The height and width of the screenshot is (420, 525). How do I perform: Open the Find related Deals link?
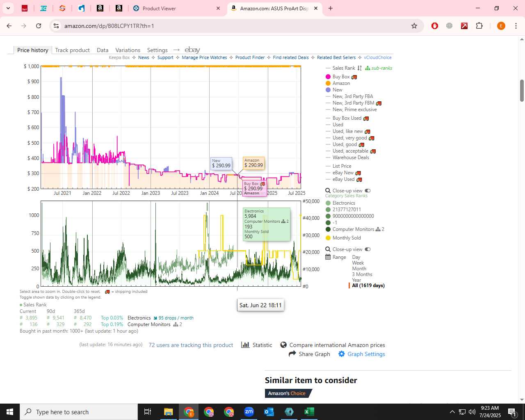pos(291,57)
